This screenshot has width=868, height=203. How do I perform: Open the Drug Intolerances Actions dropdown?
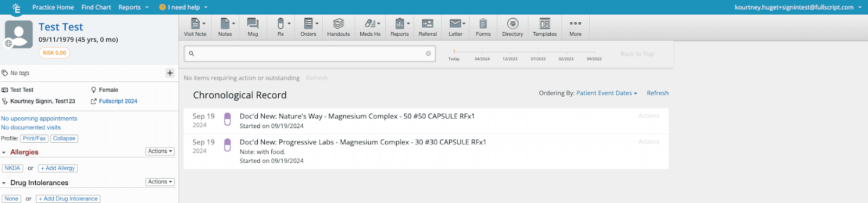(160, 182)
